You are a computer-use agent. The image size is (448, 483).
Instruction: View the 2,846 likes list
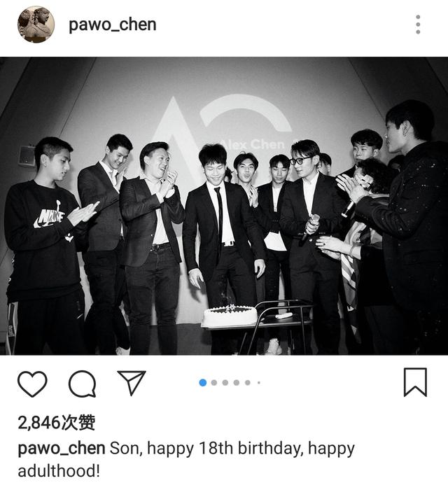point(57,422)
